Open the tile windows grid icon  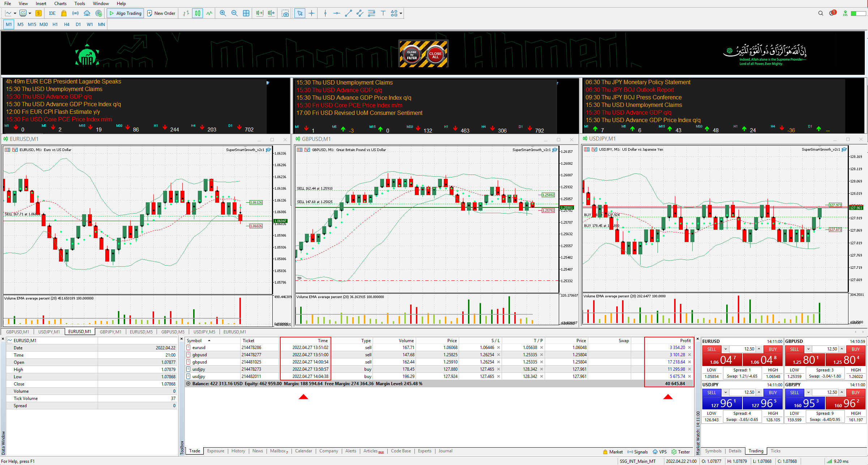tap(246, 13)
